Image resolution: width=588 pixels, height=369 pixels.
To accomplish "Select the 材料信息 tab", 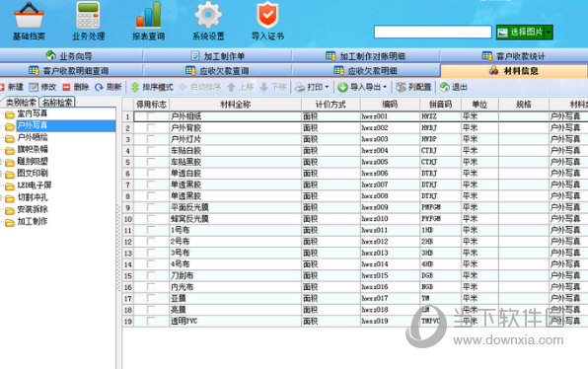I will (x=514, y=70).
